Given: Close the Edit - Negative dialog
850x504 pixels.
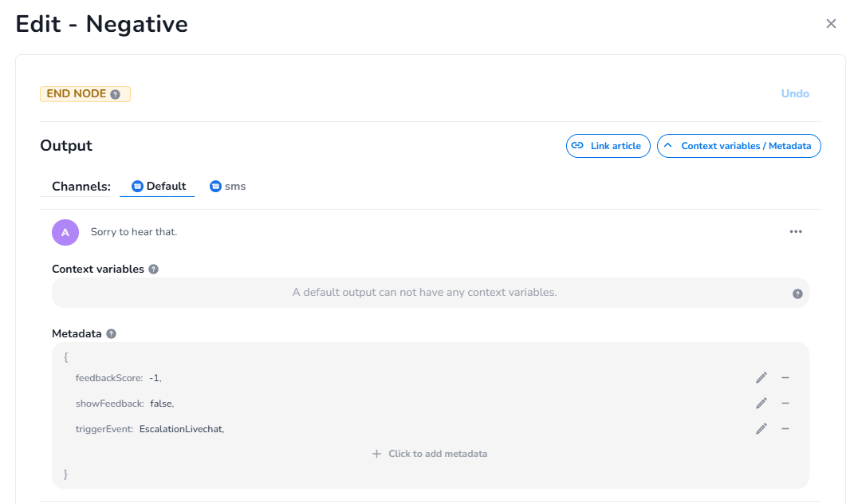Looking at the screenshot, I should tap(831, 24).
